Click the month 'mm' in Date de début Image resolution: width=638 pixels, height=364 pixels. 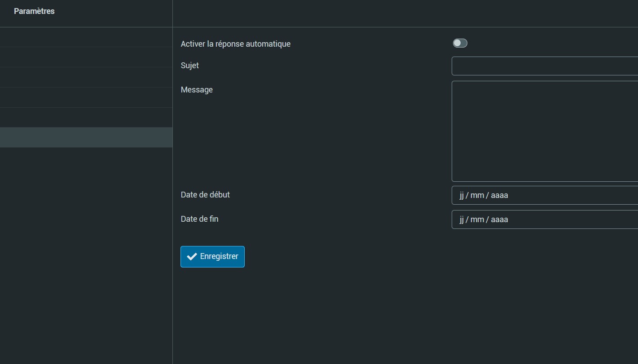coord(477,195)
